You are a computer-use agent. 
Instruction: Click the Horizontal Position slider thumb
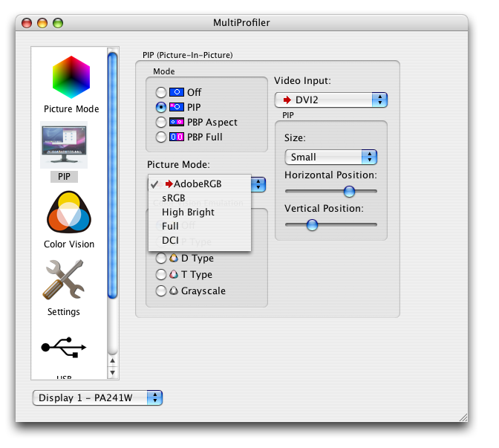tap(349, 192)
